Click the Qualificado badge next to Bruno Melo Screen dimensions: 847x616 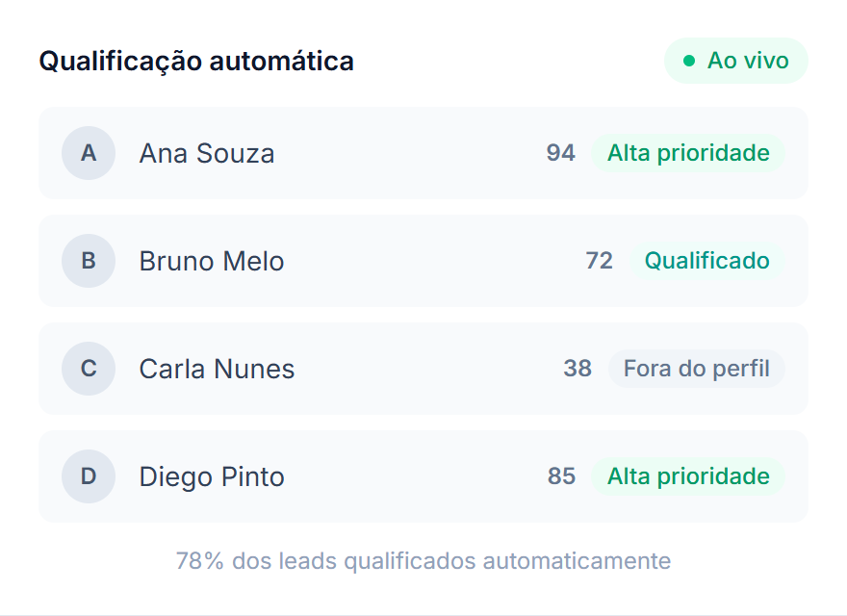click(707, 261)
